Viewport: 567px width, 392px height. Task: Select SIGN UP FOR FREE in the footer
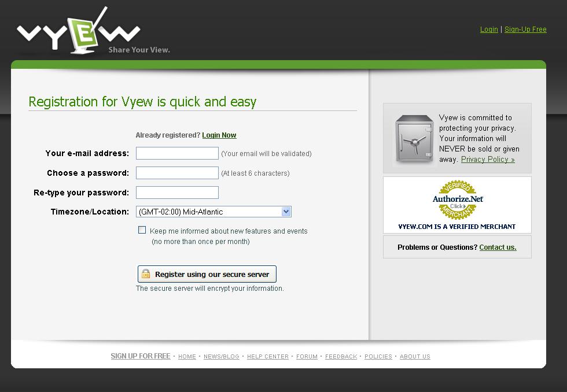(140, 356)
